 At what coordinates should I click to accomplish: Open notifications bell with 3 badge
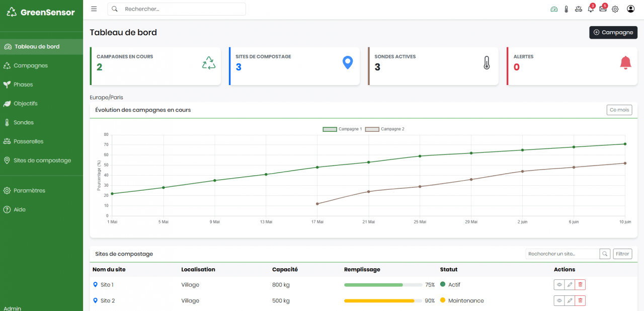pyautogui.click(x=591, y=9)
